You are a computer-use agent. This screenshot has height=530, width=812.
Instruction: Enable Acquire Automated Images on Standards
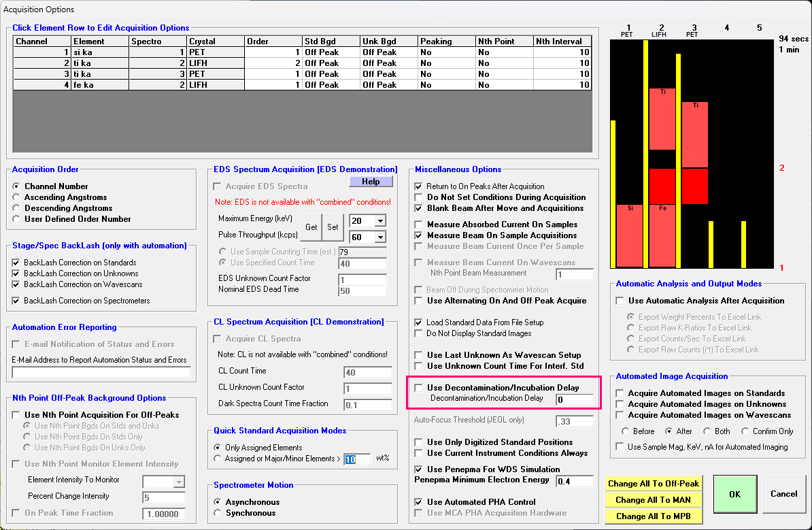tap(620, 393)
